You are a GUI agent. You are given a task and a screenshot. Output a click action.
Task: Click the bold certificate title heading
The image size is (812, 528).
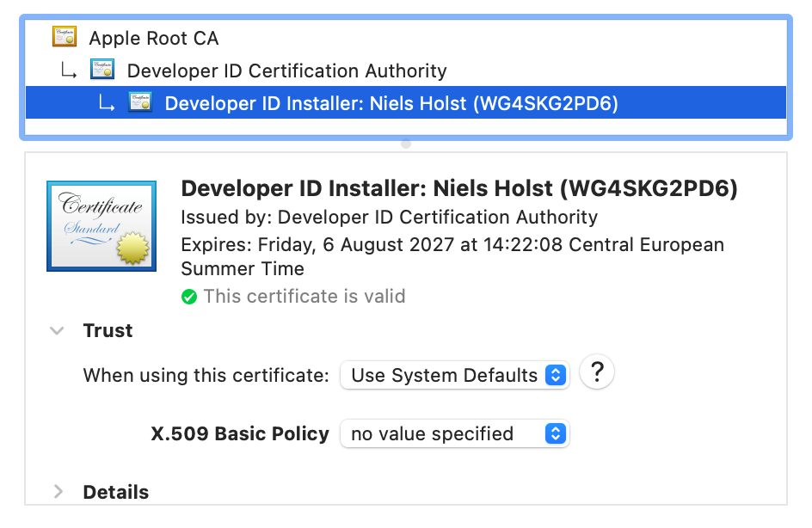click(458, 188)
